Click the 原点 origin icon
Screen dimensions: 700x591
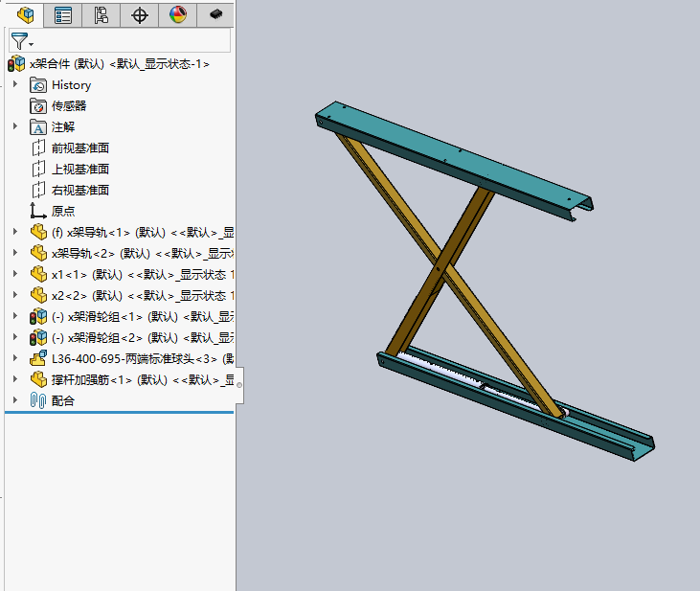coord(38,211)
